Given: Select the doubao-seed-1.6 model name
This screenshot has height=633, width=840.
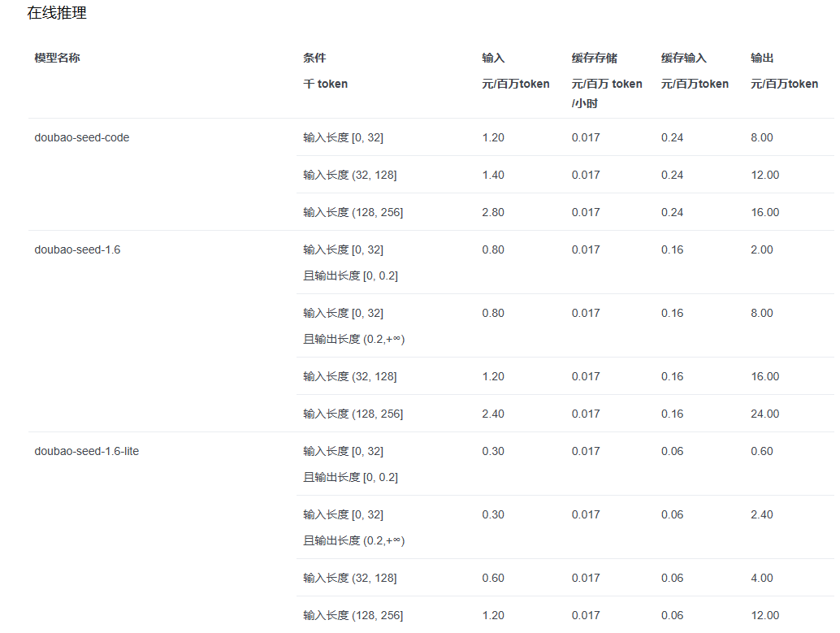Looking at the screenshot, I should (78, 249).
